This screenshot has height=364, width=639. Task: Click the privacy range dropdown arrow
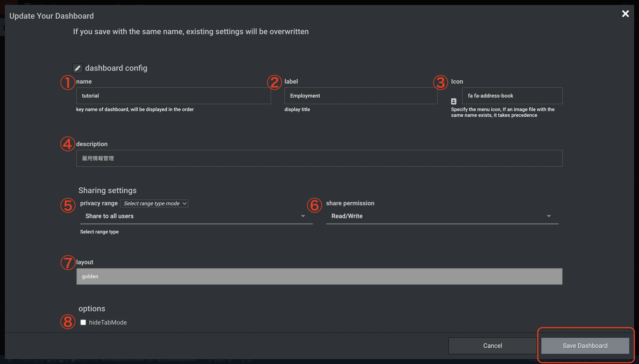303,216
